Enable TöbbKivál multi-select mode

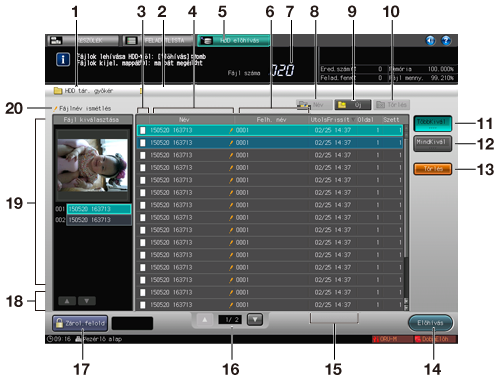pyautogui.click(x=433, y=124)
